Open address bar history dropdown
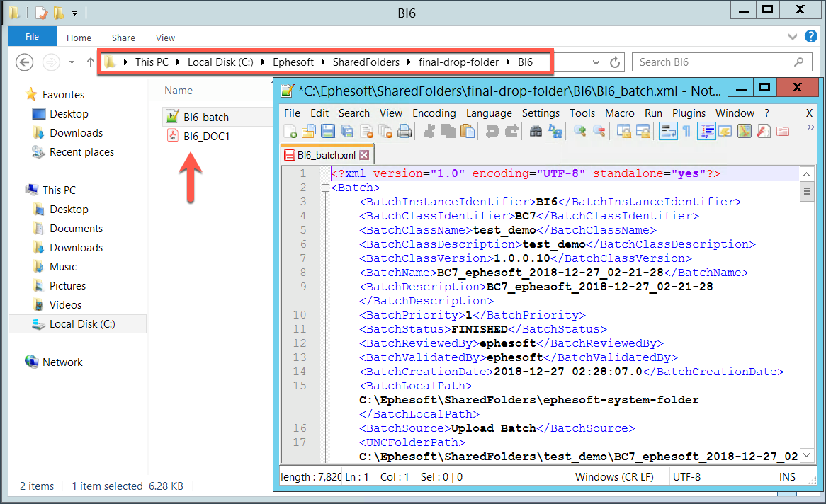826x504 pixels. tap(596, 62)
